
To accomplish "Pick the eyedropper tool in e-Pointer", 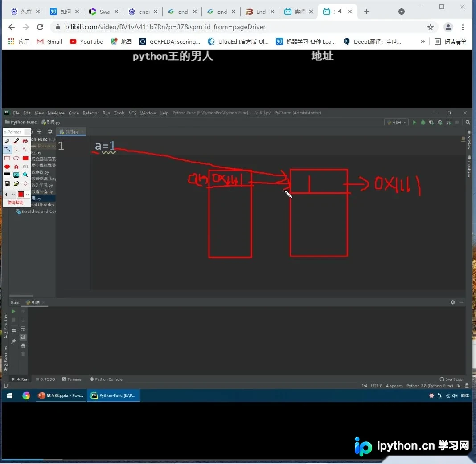I will (16, 141).
